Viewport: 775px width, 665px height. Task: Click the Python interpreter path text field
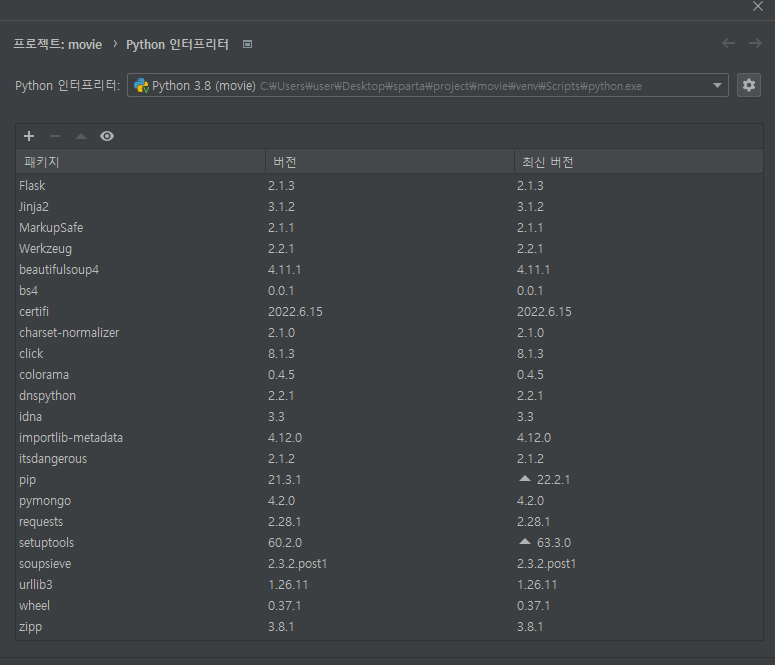coord(428,86)
